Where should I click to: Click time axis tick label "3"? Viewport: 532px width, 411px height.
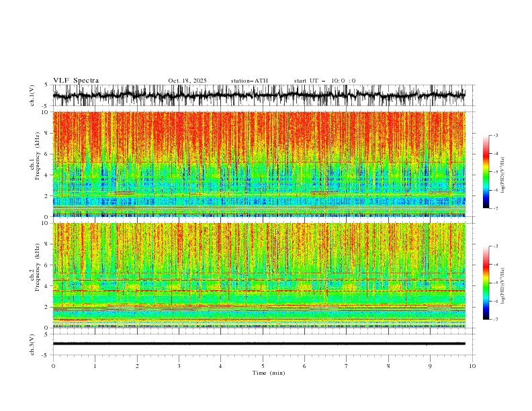pyautogui.click(x=179, y=366)
